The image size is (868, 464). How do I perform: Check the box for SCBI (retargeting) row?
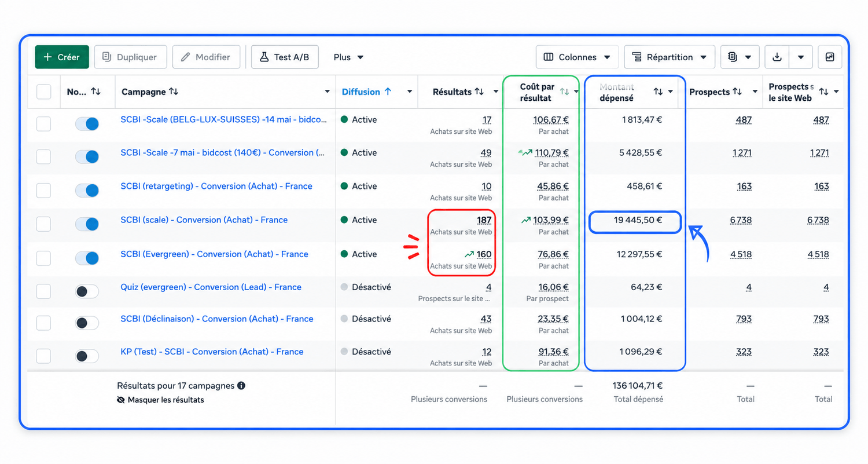[x=43, y=190]
